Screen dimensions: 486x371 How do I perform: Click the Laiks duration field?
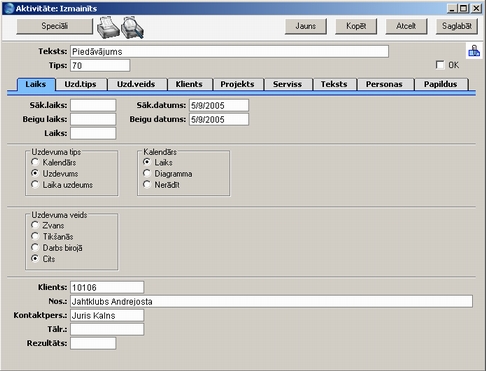[x=93, y=133]
